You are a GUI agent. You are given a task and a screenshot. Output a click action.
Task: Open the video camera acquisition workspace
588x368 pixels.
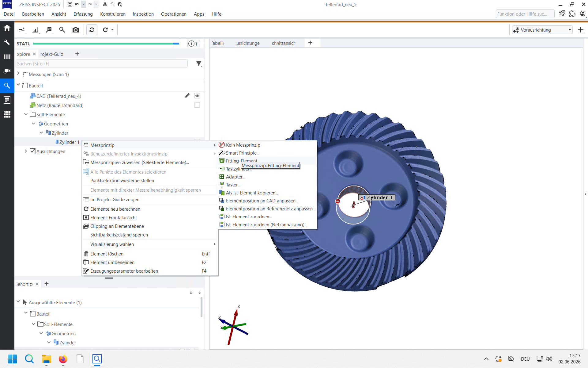coord(7,71)
